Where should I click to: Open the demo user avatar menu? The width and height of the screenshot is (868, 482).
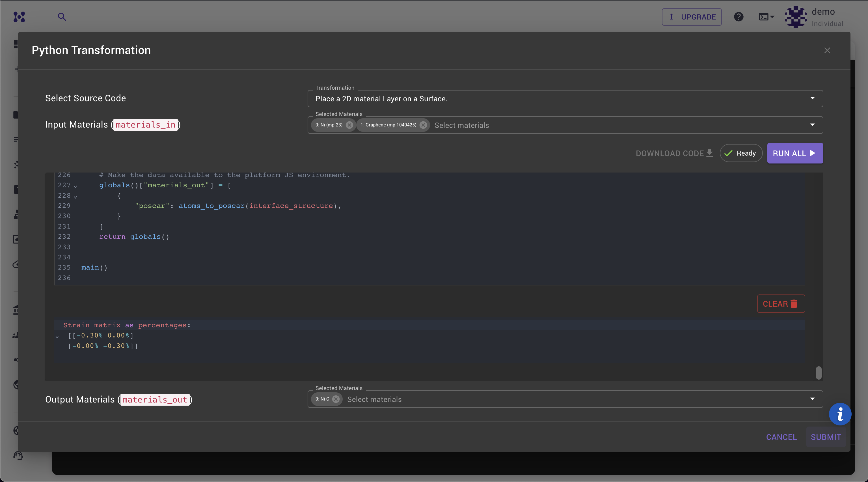point(795,17)
